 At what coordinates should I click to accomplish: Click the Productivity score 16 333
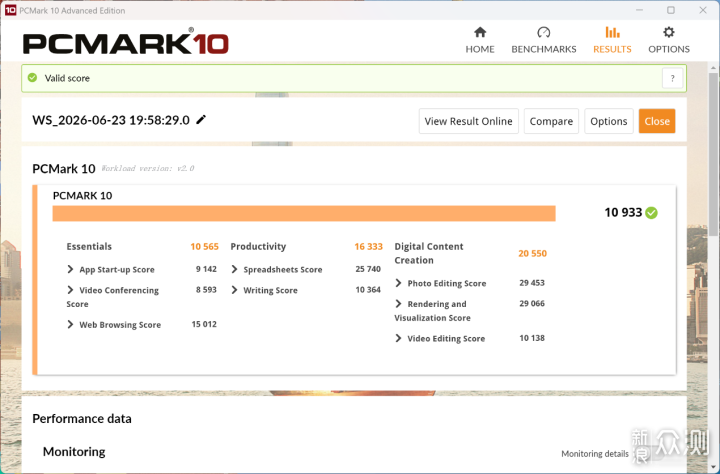[368, 247]
